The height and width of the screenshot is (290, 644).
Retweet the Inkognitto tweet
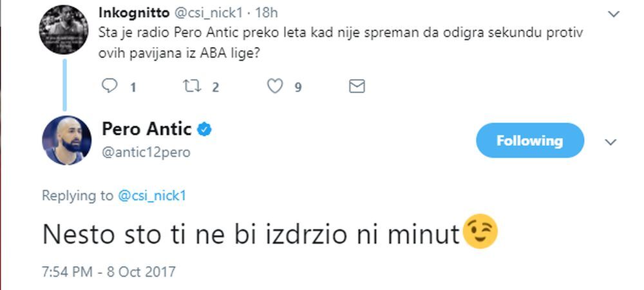(192, 85)
